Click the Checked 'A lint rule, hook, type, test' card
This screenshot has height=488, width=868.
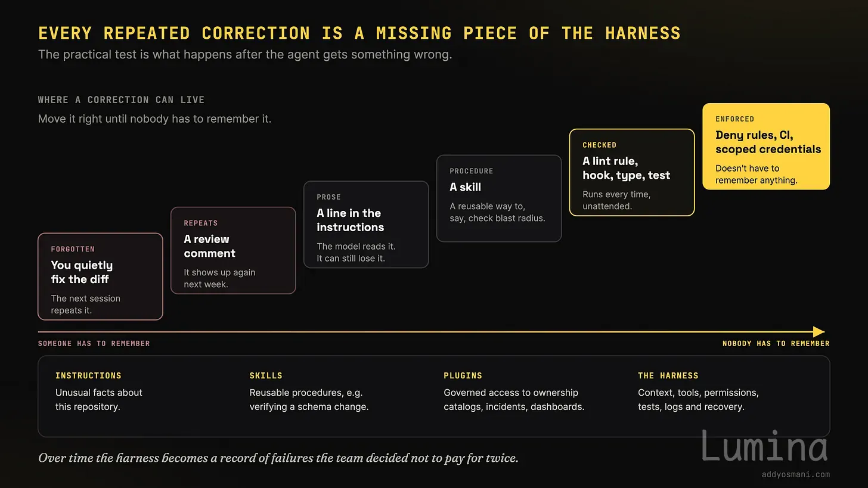[632, 172]
